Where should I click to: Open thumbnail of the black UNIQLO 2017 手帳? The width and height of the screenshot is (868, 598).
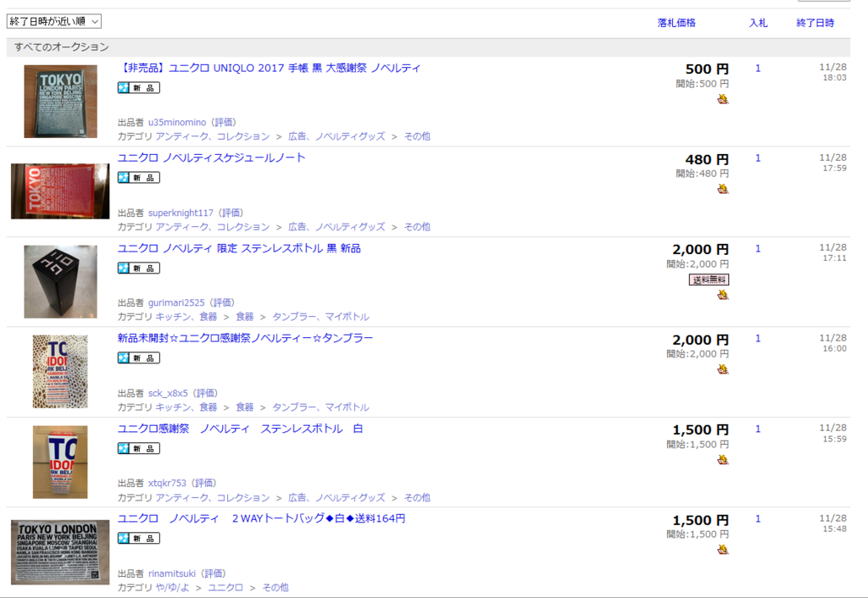60,102
